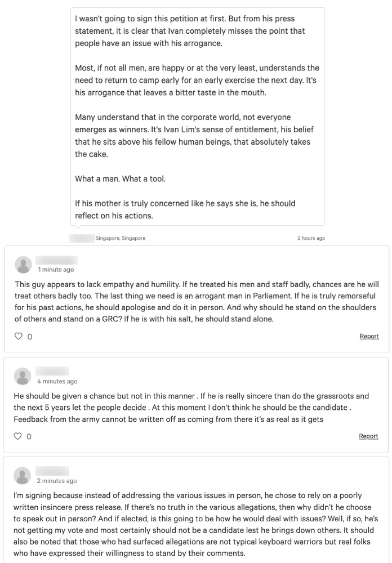Click the heart on the 4-minutes-ago comment
Screen dimensions: 392x563
point(17,436)
